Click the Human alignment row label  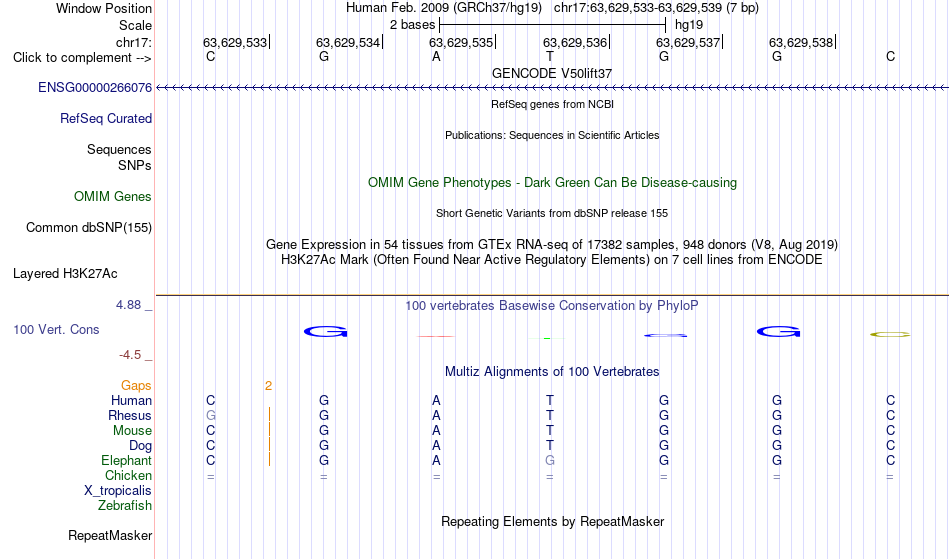tap(131, 400)
